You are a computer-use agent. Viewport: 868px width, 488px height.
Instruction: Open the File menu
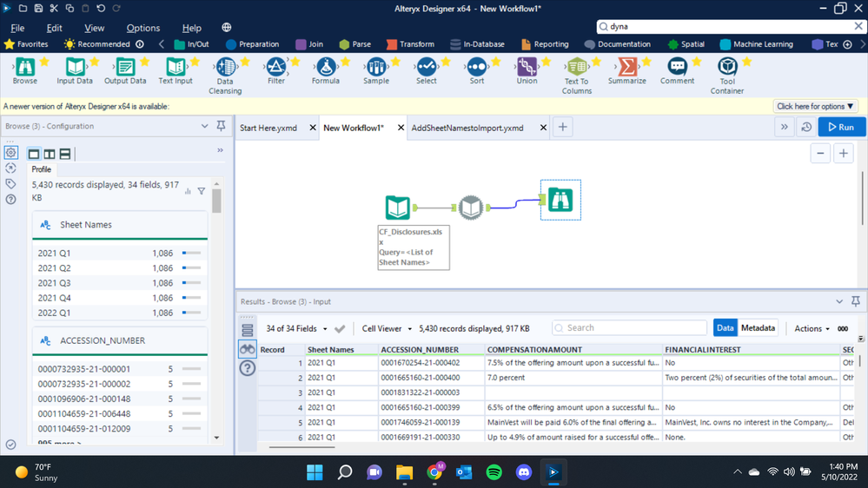(17, 28)
